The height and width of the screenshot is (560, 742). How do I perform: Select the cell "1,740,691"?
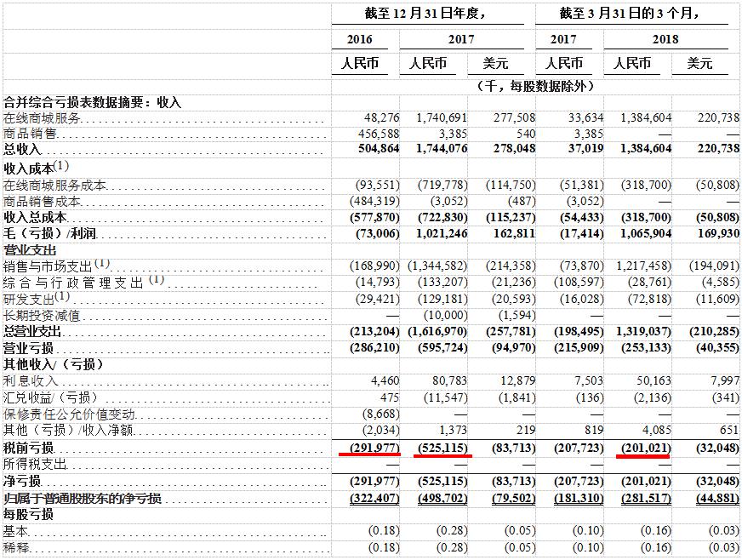click(x=442, y=117)
